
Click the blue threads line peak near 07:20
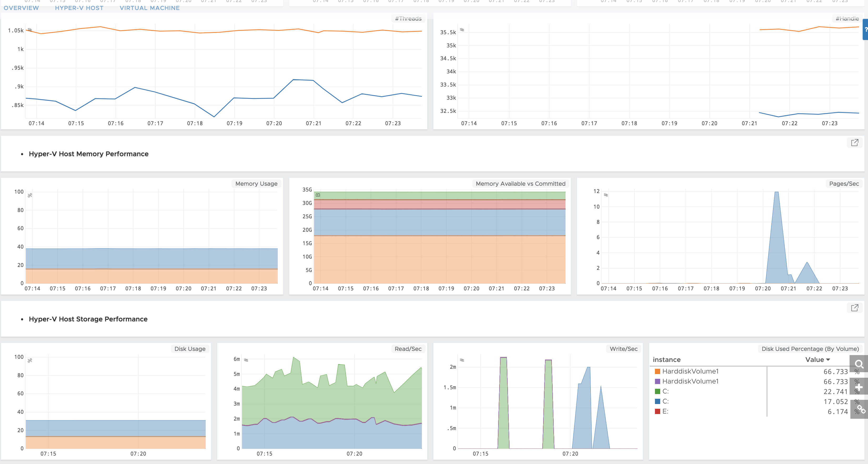[x=294, y=79]
